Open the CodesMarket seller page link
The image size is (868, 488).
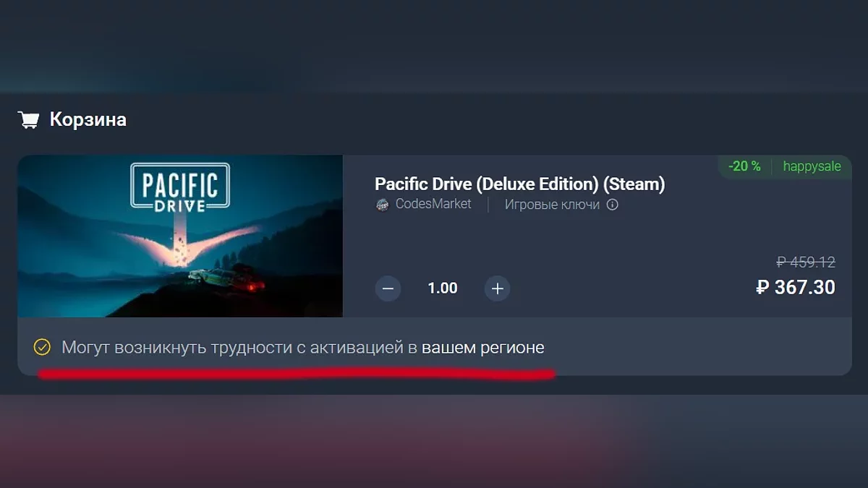coord(433,204)
